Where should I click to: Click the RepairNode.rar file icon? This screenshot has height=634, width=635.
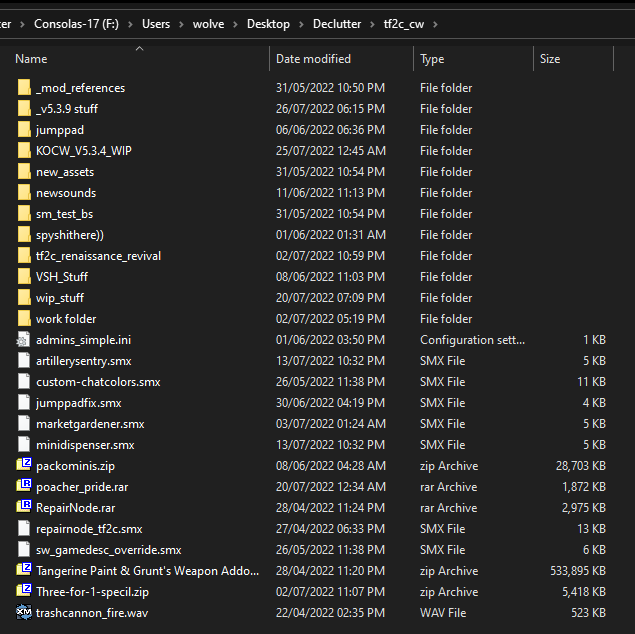[x=24, y=508]
